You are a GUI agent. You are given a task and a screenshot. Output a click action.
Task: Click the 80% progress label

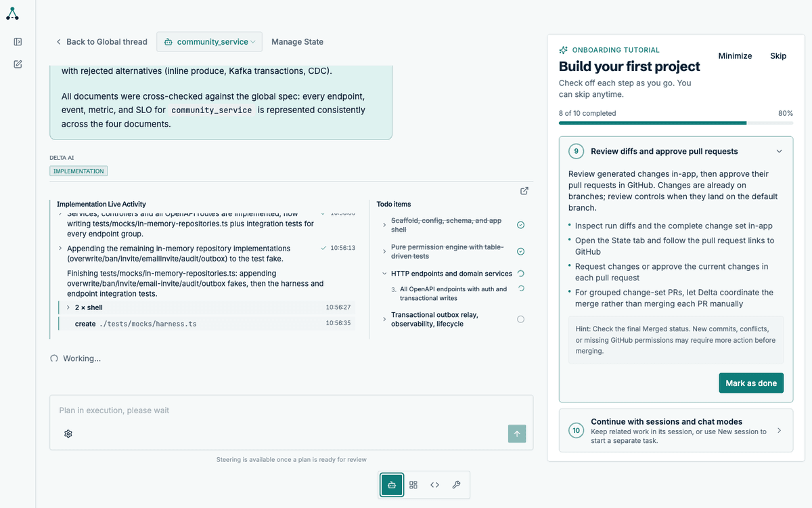[786, 113]
